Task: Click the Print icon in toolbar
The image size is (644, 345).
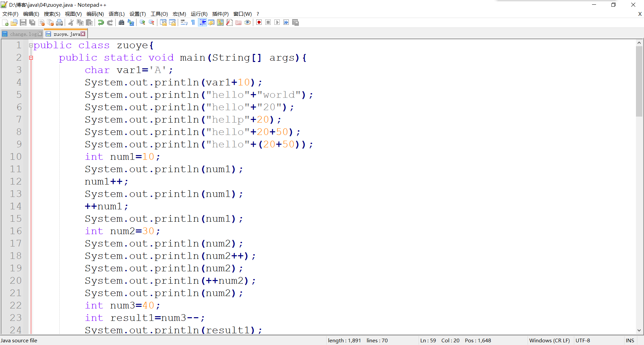Action: click(x=59, y=22)
